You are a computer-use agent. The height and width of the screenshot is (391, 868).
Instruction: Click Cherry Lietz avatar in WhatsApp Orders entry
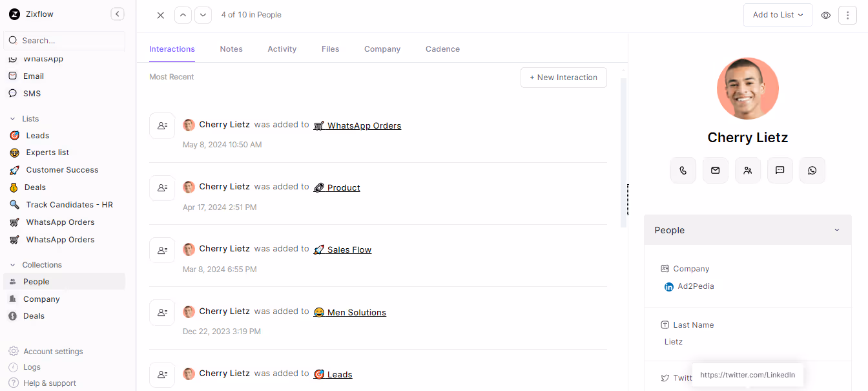pyautogui.click(x=189, y=125)
